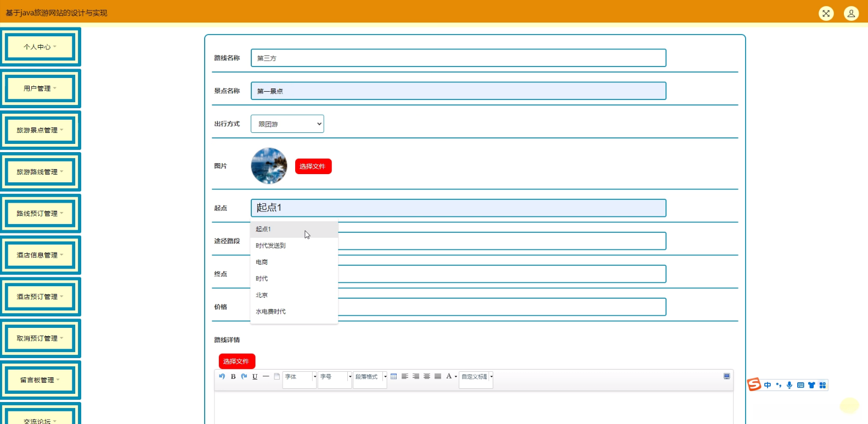Screen dimensions: 868x424
Task: Click the 路线名称 input field
Action: click(459, 58)
